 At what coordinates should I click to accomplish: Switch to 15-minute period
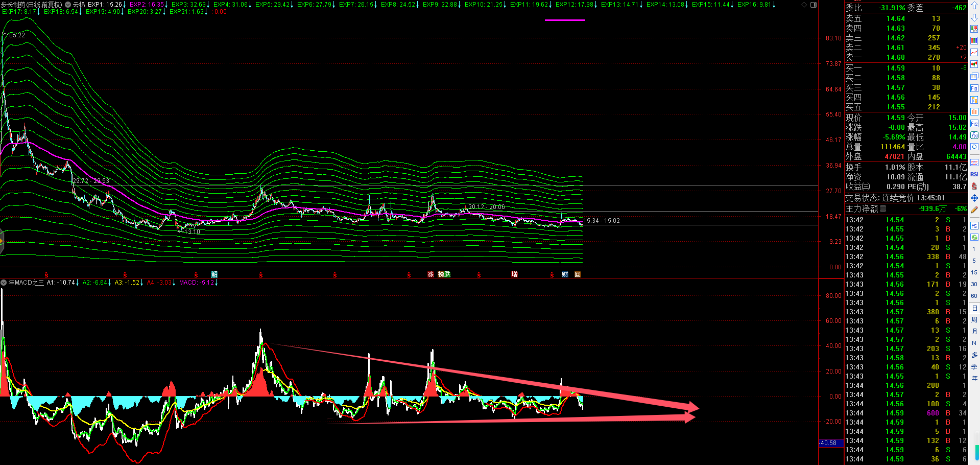(974, 272)
